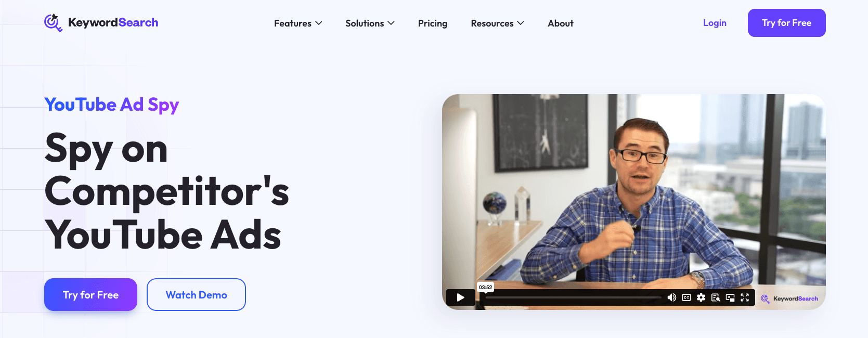
Task: Toggle closed captions CC icon
Action: [x=686, y=297]
